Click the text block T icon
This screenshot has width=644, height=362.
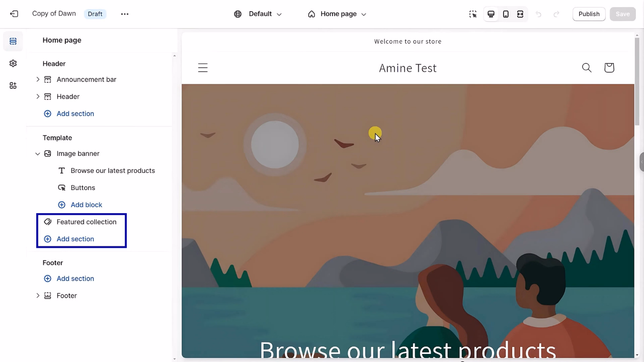click(x=62, y=170)
